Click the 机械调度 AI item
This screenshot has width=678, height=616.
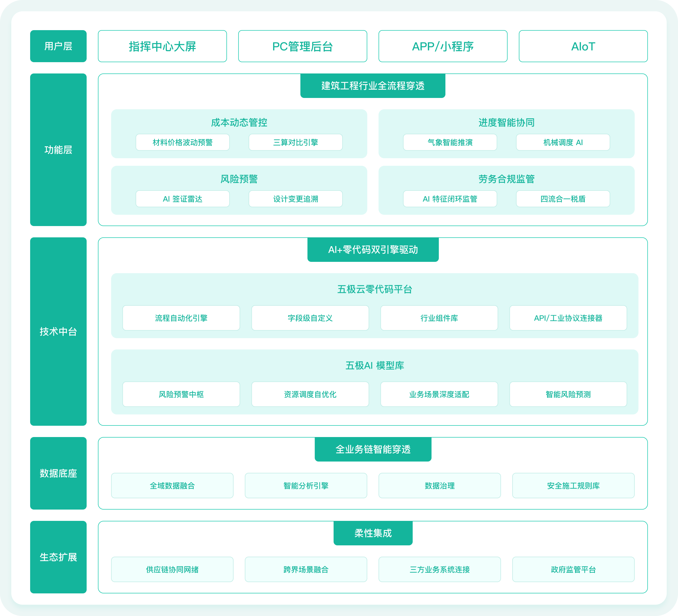point(563,142)
